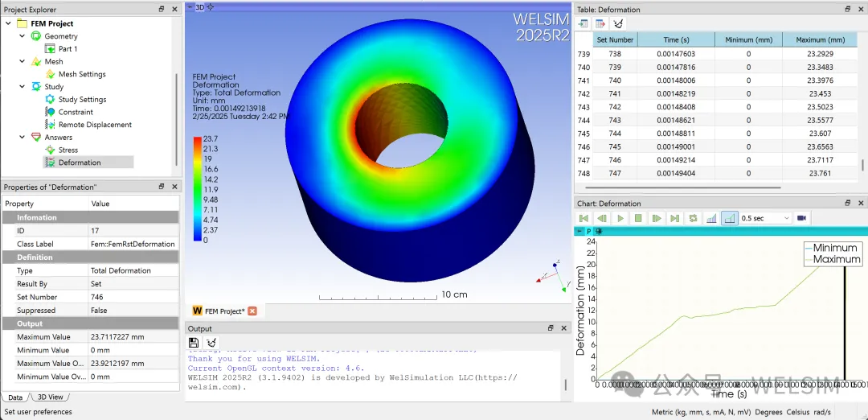
Task: Jump to first frame in chart playback
Action: tap(584, 218)
